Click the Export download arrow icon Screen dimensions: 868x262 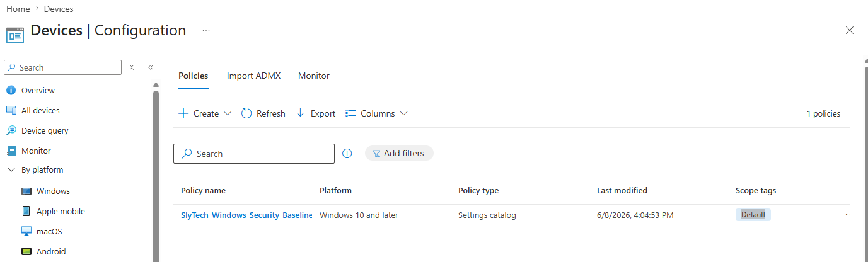pos(300,113)
